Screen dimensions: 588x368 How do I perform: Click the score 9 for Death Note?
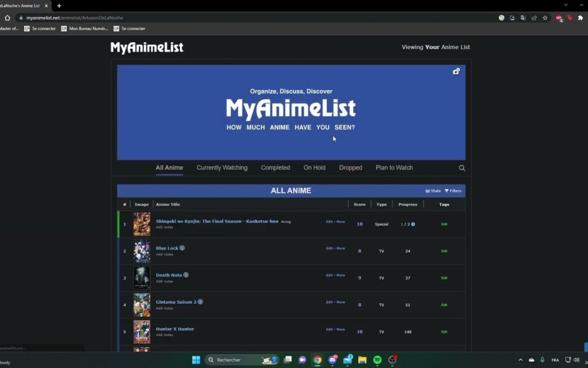tap(360, 278)
